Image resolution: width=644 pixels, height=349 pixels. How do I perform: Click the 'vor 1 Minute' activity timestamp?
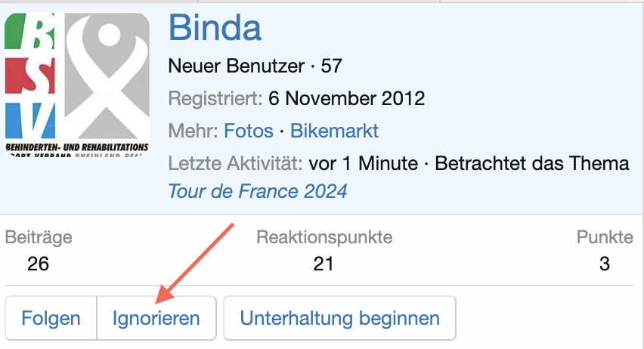point(364,163)
